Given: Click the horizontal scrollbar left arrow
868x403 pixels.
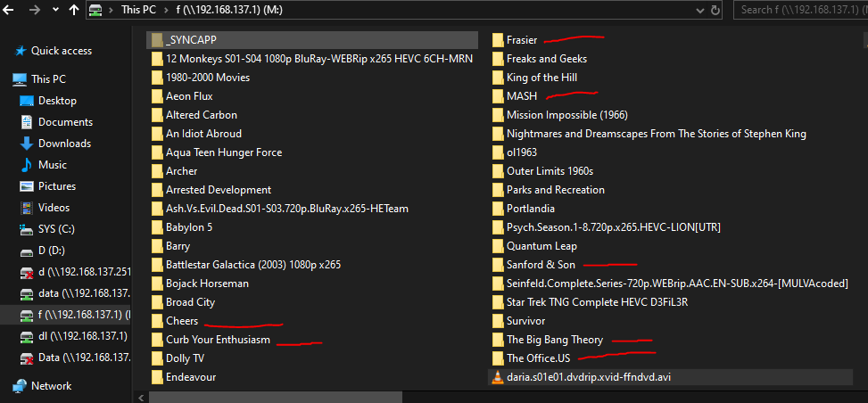Looking at the screenshot, I should (x=140, y=398).
